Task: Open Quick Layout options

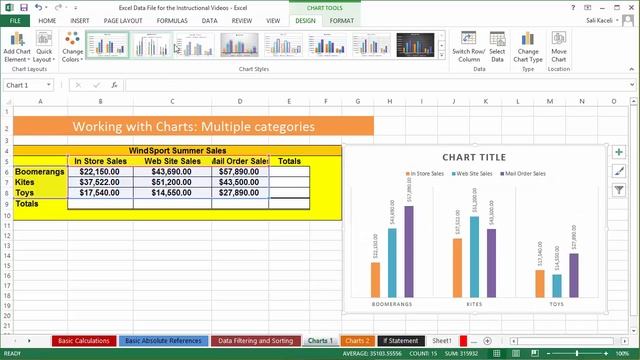Action: coord(44,47)
